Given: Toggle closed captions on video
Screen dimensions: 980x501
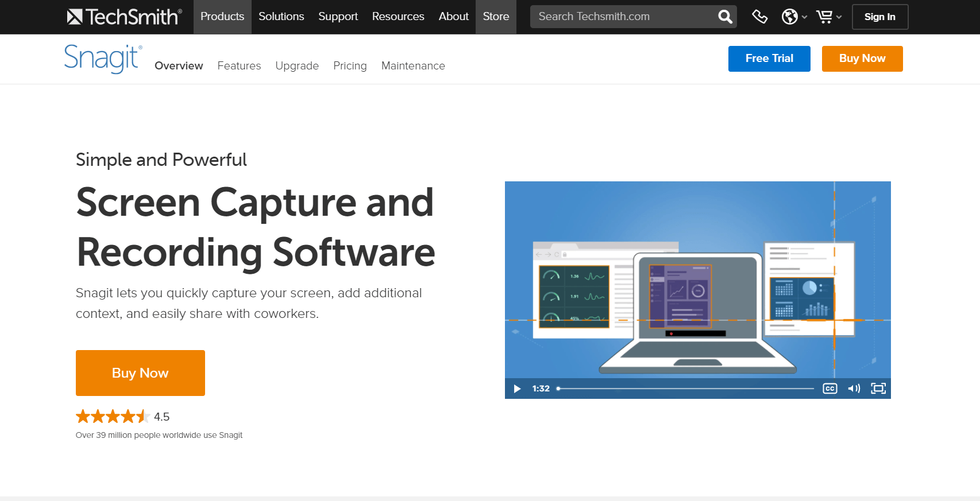Looking at the screenshot, I should [830, 389].
